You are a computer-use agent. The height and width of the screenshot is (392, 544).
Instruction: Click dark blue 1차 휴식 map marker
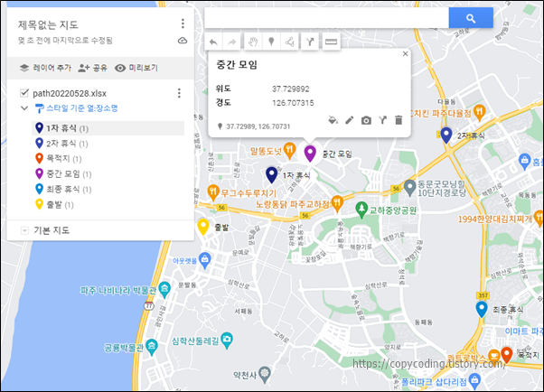click(272, 174)
